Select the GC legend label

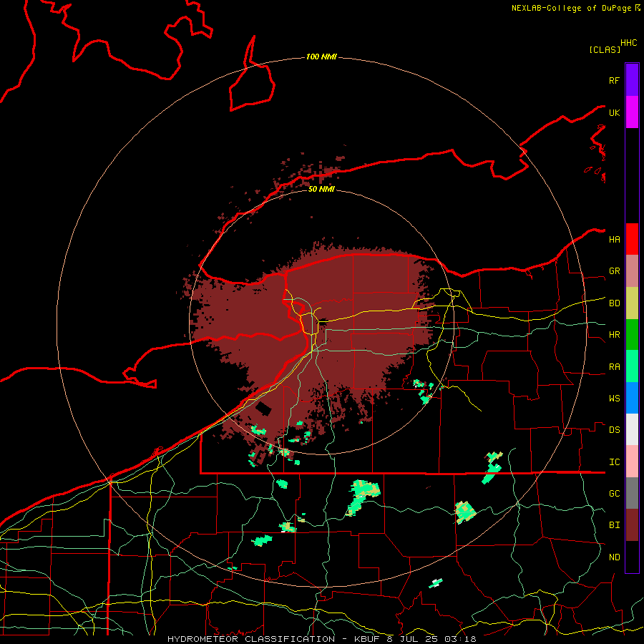point(614,493)
